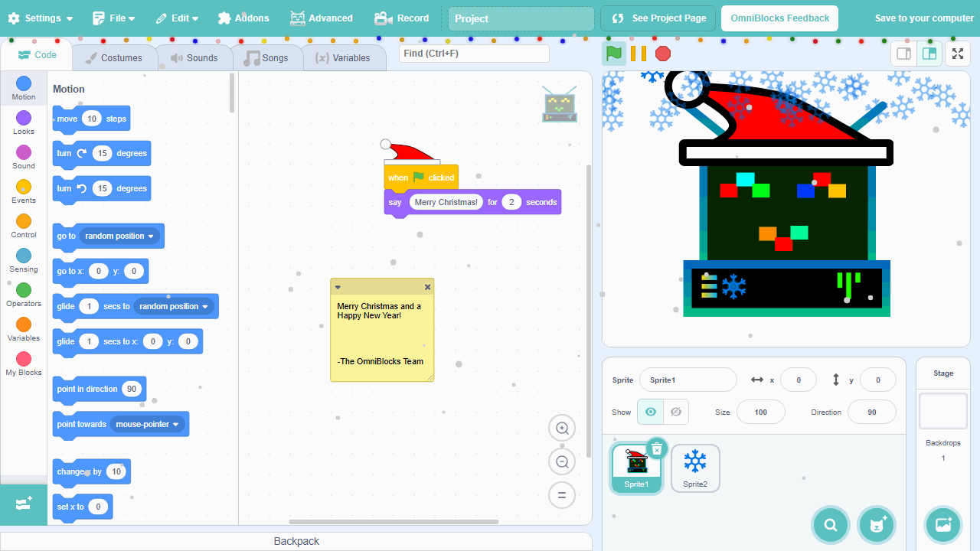Select the Sprite1 thumbnail
The height and width of the screenshot is (551, 980).
(636, 468)
